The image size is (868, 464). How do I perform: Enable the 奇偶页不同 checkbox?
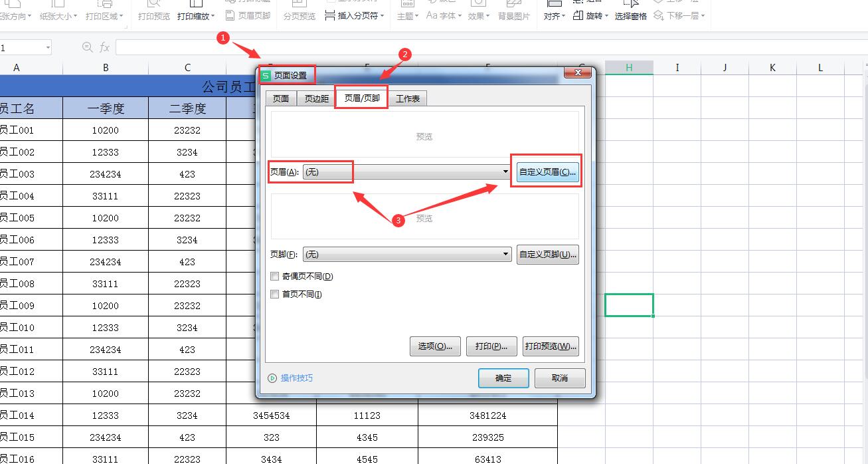(275, 276)
